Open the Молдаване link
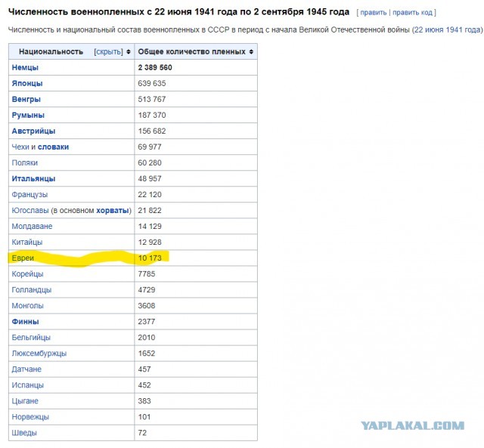484x448 pixels. [32, 227]
